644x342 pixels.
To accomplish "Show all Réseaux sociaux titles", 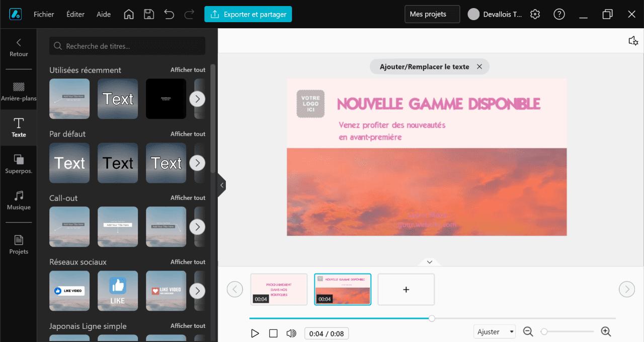I will 188,261.
